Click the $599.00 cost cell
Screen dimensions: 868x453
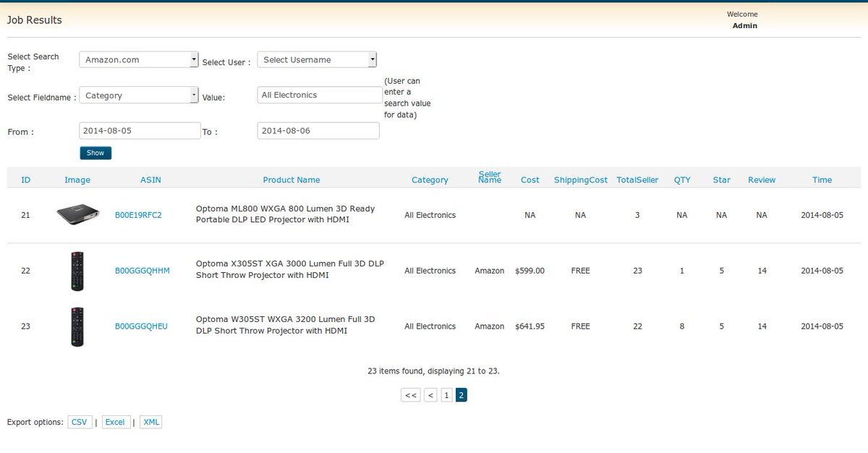pos(530,271)
